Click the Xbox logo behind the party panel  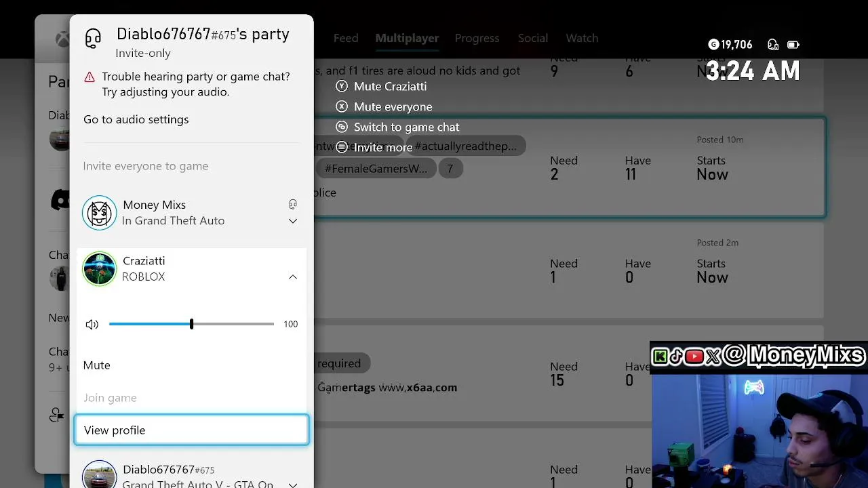pyautogui.click(x=62, y=39)
